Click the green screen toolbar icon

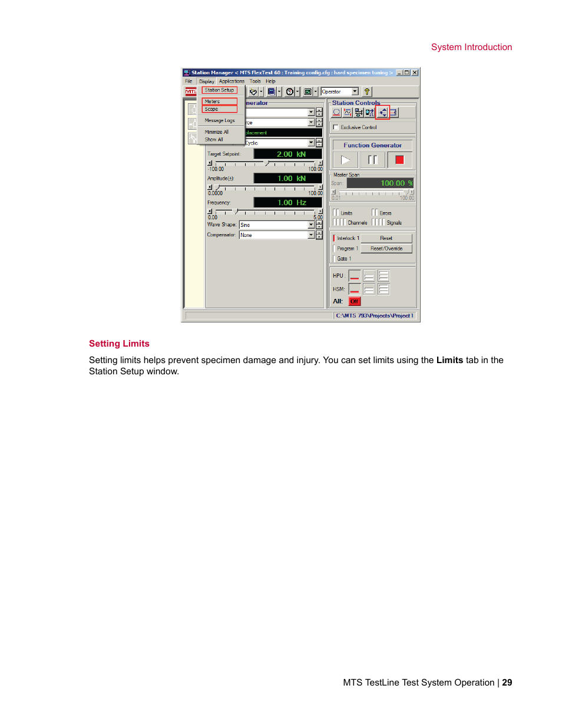point(308,92)
